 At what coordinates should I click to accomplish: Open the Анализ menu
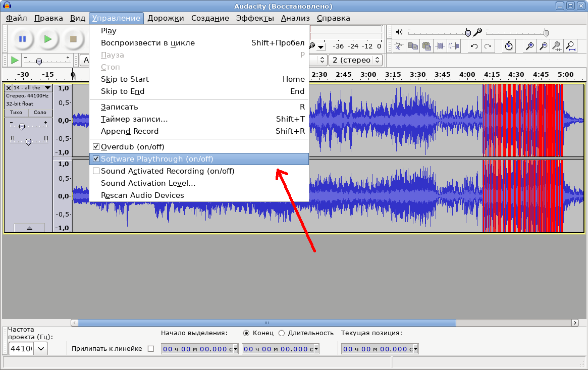coord(295,18)
